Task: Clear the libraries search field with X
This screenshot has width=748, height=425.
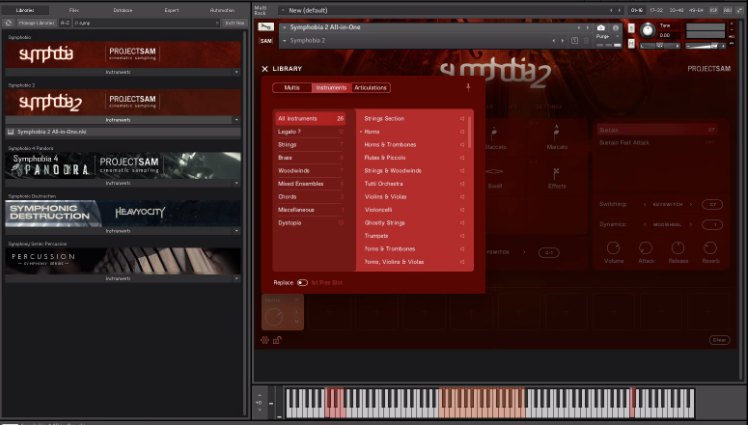Action: point(217,22)
